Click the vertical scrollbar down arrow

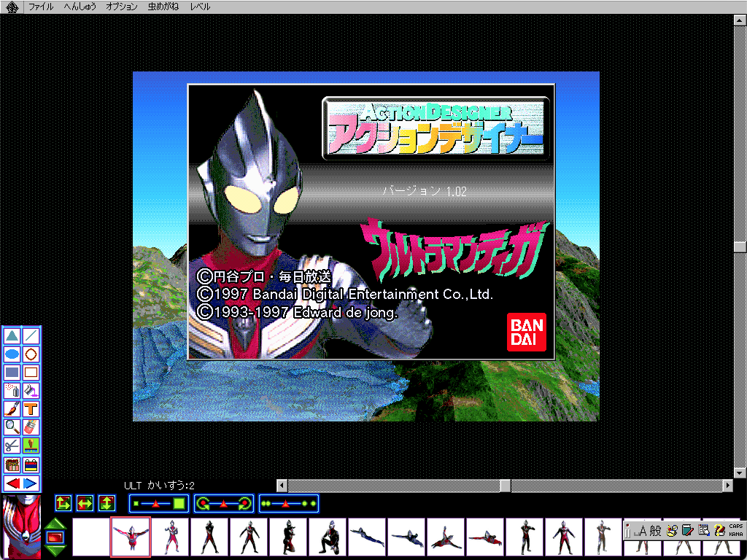coord(740,473)
